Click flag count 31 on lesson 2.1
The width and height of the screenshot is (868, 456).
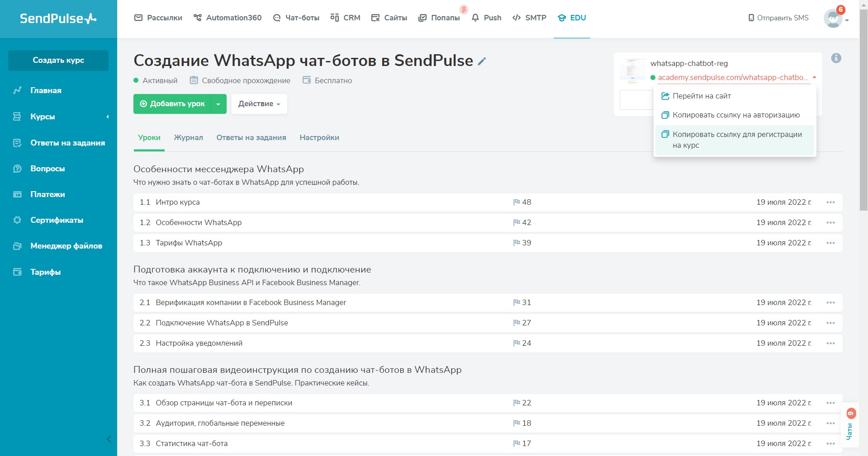click(522, 302)
